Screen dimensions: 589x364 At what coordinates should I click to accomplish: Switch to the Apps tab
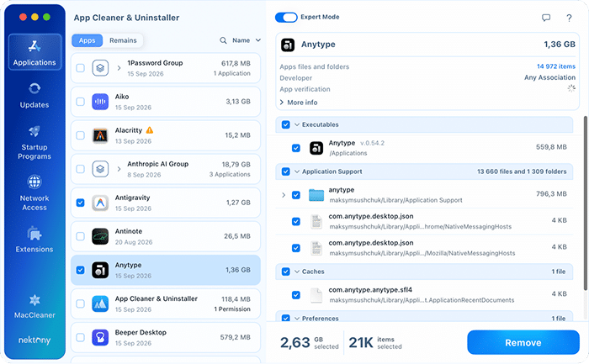(88, 40)
